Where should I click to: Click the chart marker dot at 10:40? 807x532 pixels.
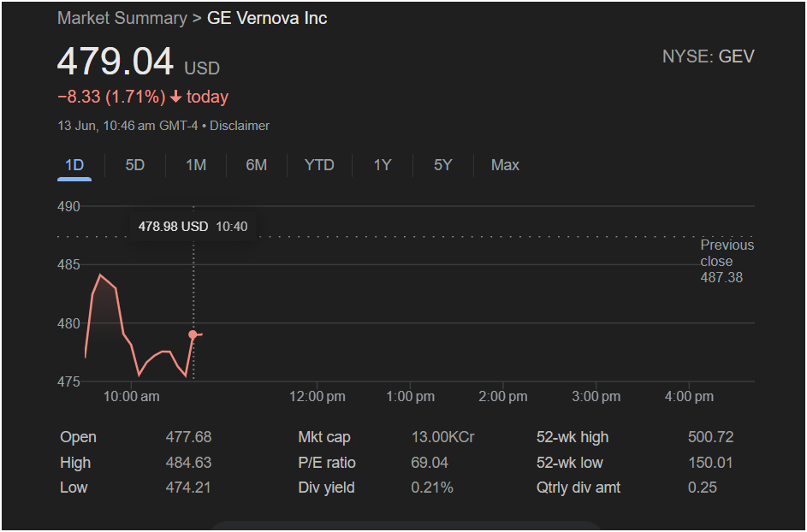coord(193,335)
